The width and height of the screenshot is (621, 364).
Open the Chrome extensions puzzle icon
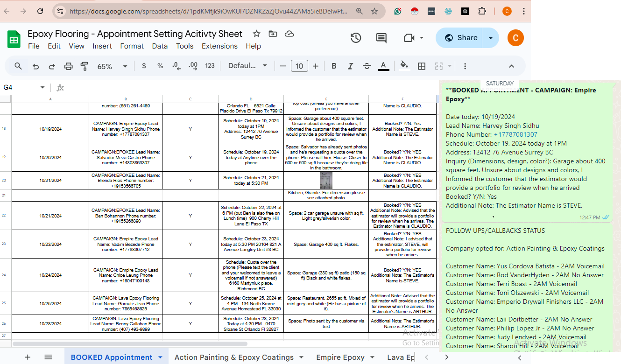click(x=482, y=11)
